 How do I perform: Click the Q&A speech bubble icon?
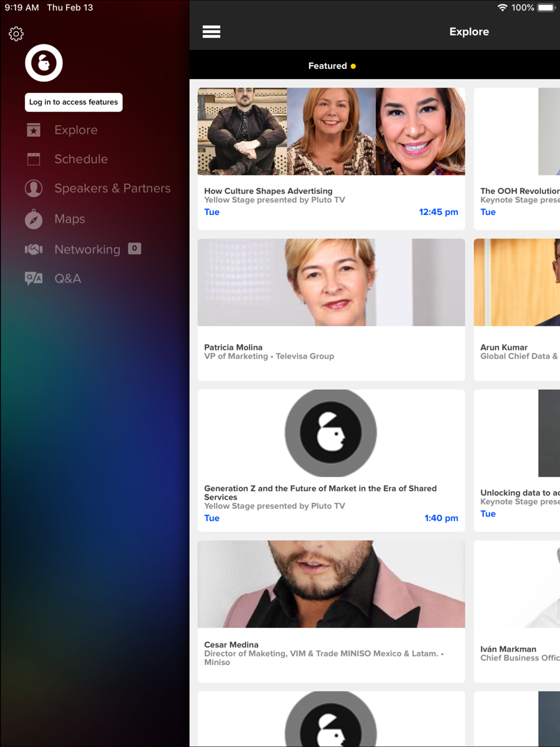[x=34, y=278]
